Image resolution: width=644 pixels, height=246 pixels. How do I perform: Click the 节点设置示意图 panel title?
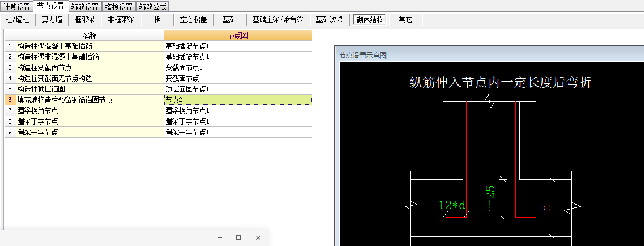[x=363, y=55]
